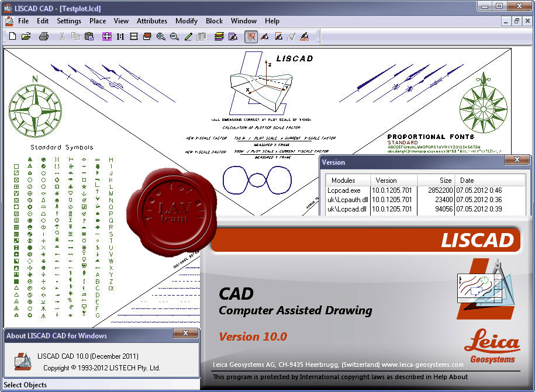
Task: Minimize the inner document window
Action: click(506, 21)
